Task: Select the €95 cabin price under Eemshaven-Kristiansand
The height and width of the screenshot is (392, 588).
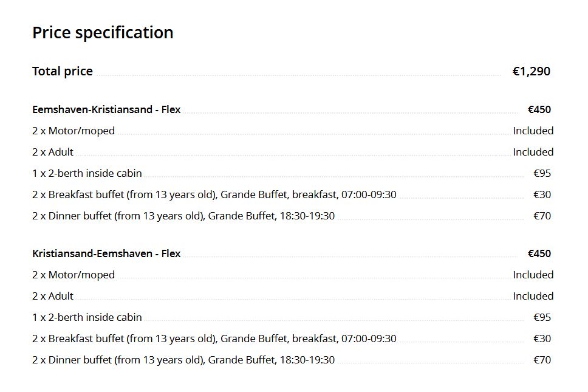Action: tap(542, 174)
